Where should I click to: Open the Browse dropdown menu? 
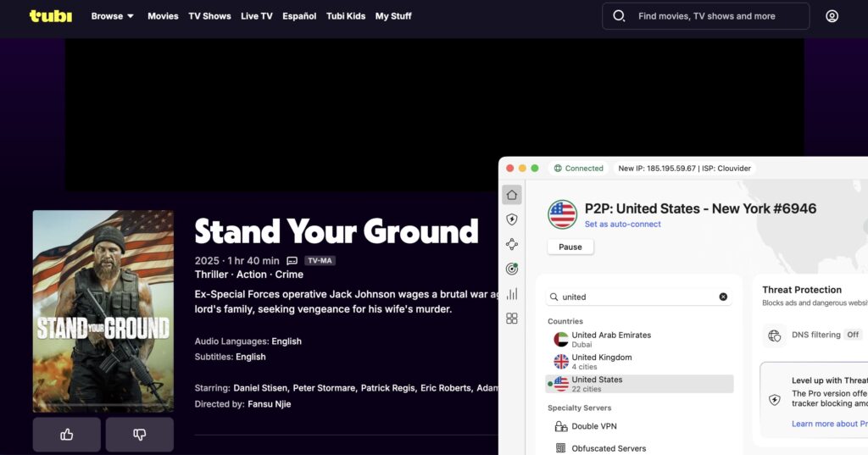113,16
